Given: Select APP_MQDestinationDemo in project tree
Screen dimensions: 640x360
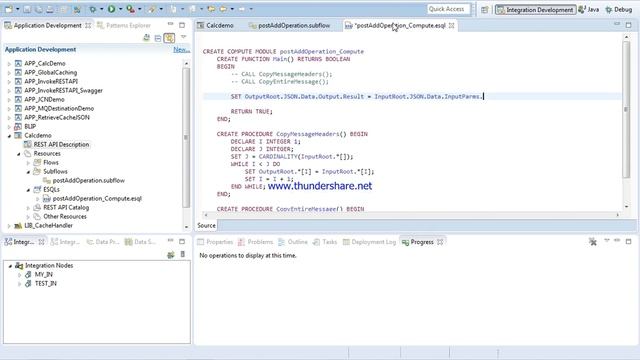Looking at the screenshot, I should tap(59, 108).
